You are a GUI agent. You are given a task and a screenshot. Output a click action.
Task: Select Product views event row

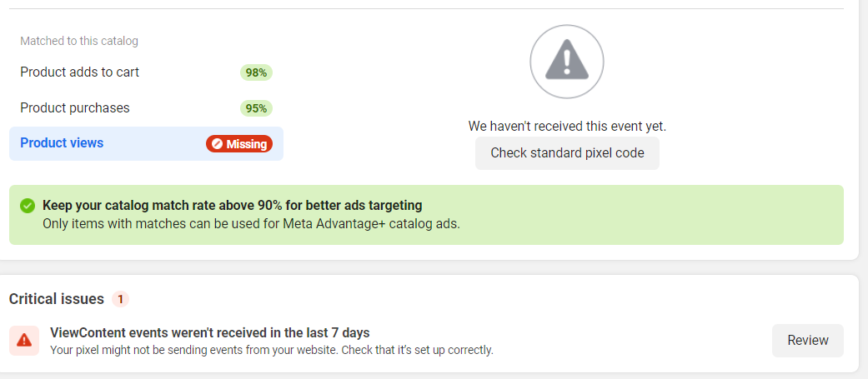146,144
